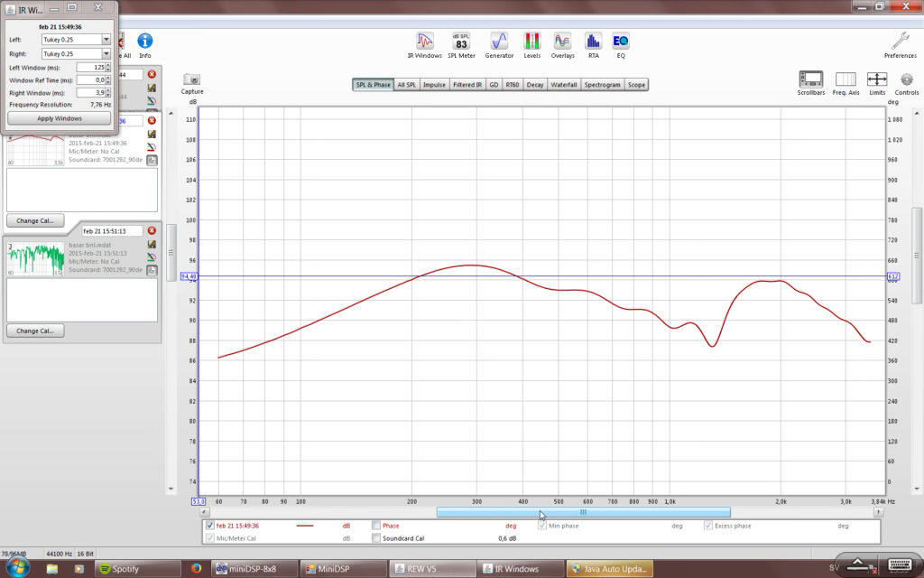Switch to the Decay graph tab

click(535, 84)
